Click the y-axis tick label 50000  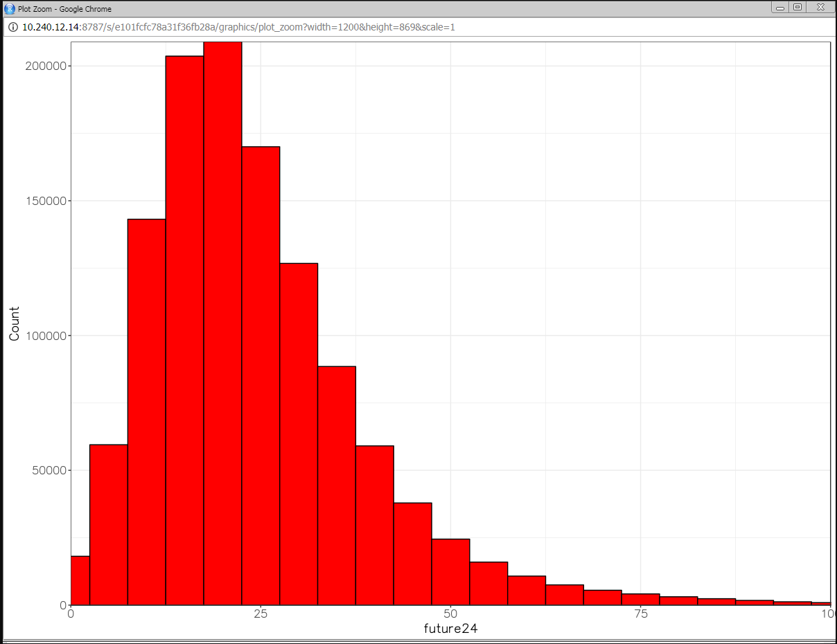point(48,470)
